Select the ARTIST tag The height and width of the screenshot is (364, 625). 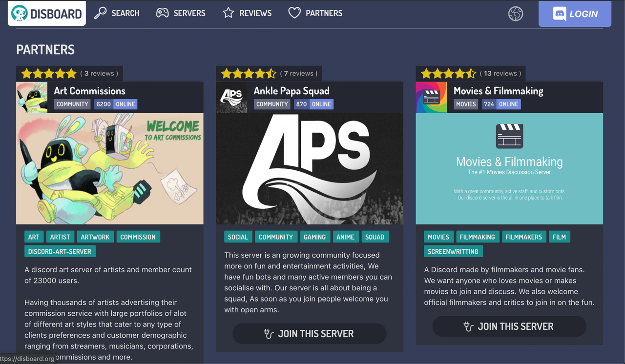click(x=60, y=237)
